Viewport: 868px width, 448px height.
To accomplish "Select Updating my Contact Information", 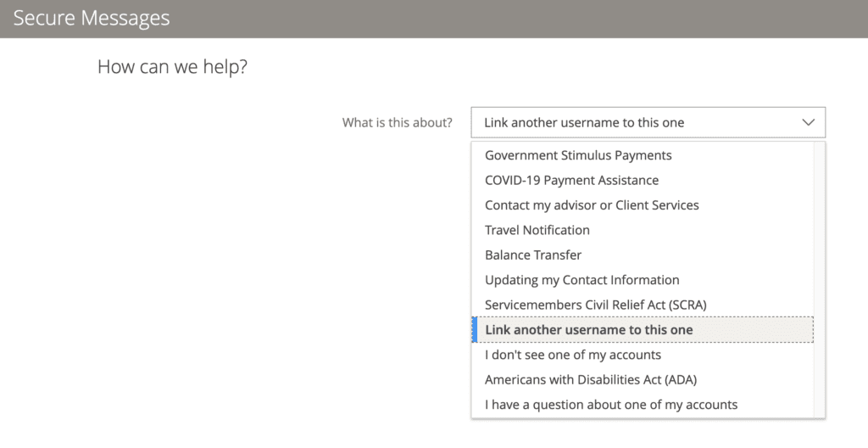I will (x=581, y=280).
